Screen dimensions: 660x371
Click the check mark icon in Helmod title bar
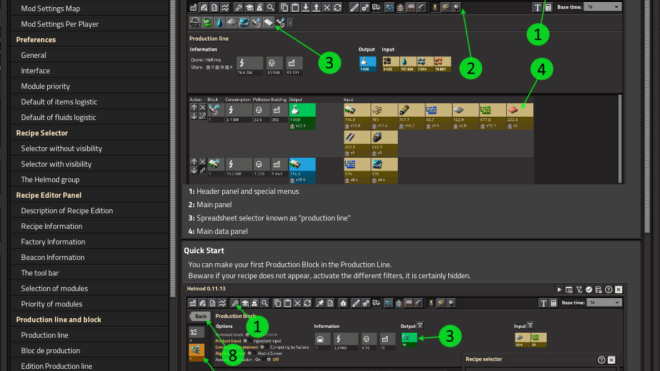pyautogui.click(x=589, y=290)
